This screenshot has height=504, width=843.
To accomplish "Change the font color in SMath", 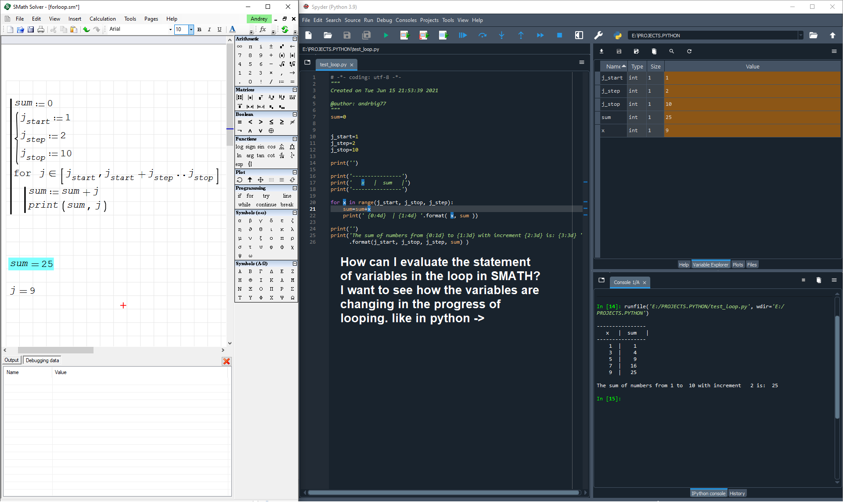I will [x=232, y=29].
